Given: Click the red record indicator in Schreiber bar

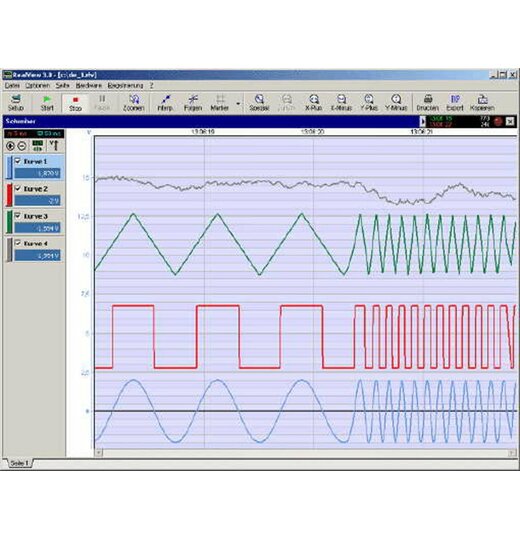Looking at the screenshot, I should tap(498, 121).
